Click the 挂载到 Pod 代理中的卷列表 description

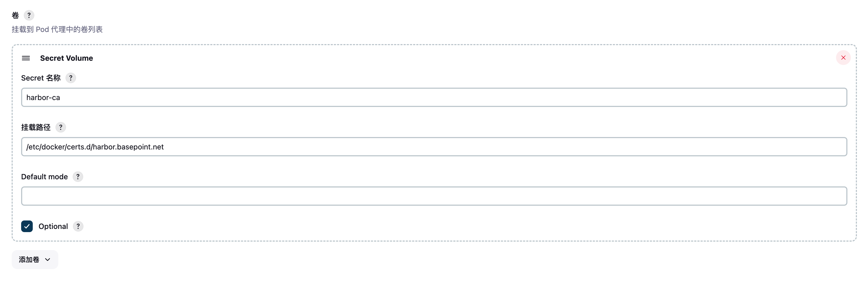point(57,29)
